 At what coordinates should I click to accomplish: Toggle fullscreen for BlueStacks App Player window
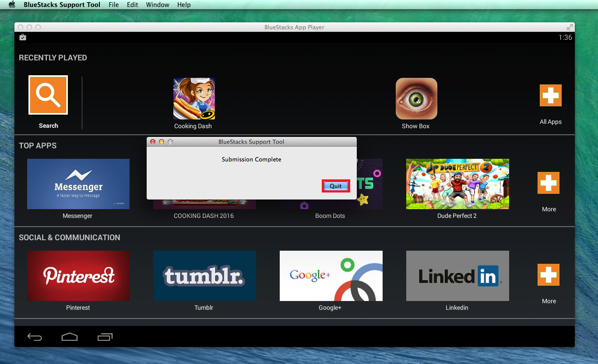[x=570, y=27]
